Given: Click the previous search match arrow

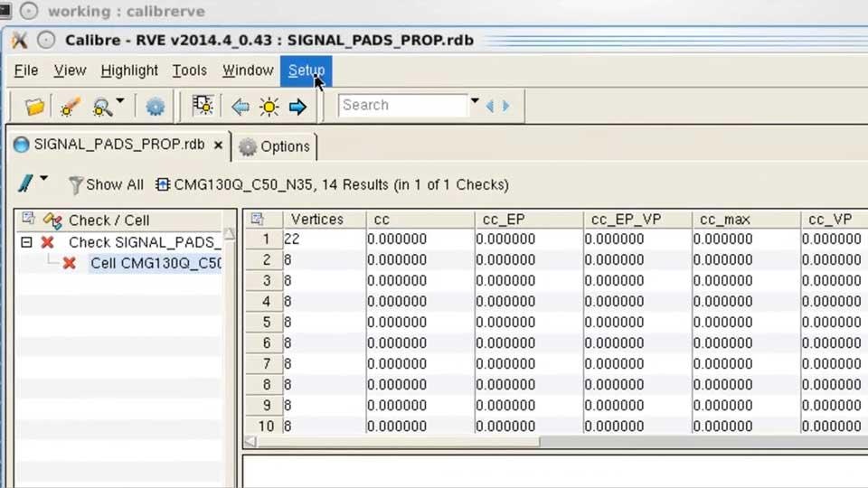Looking at the screenshot, I should coord(489,106).
